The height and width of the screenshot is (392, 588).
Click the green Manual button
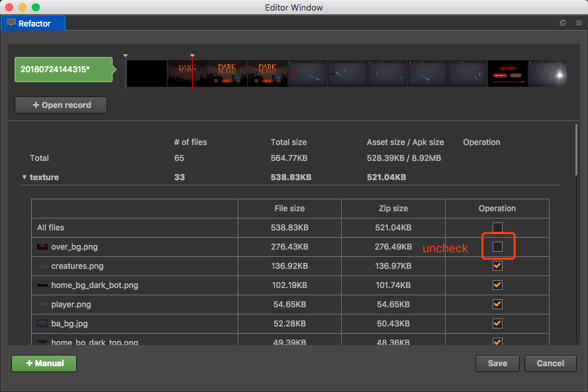[44, 363]
